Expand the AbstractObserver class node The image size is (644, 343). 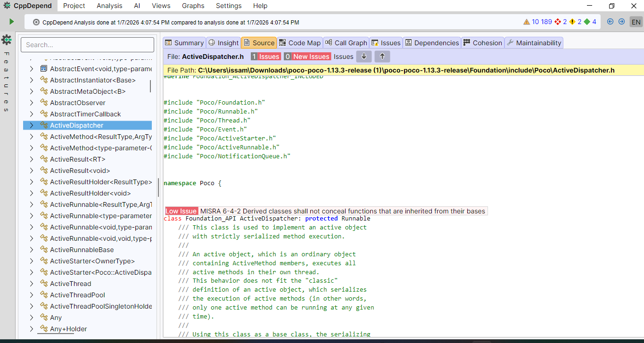31,102
